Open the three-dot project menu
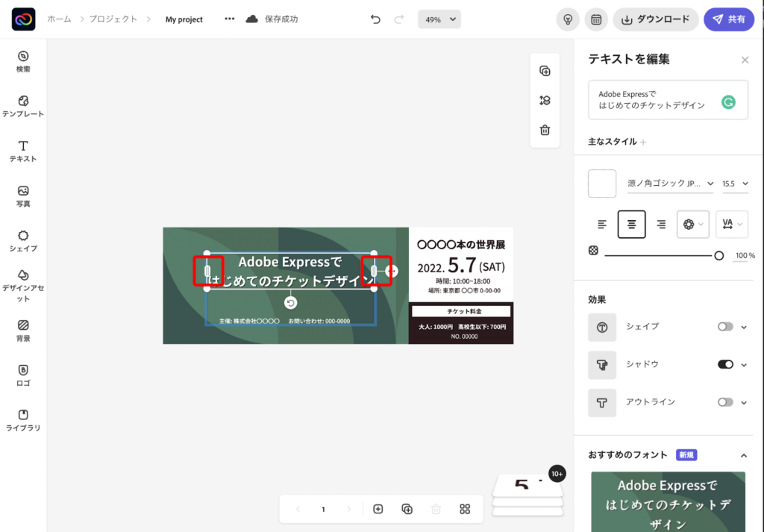This screenshot has height=532, width=764. (229, 19)
